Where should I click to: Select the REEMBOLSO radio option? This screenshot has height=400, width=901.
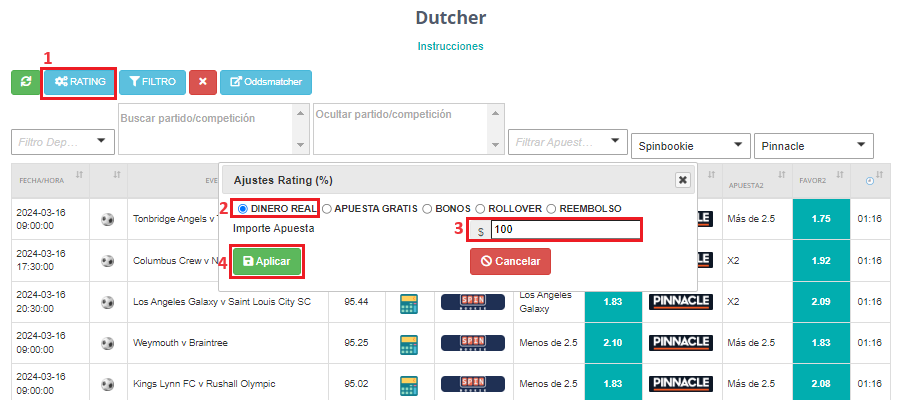(x=550, y=209)
